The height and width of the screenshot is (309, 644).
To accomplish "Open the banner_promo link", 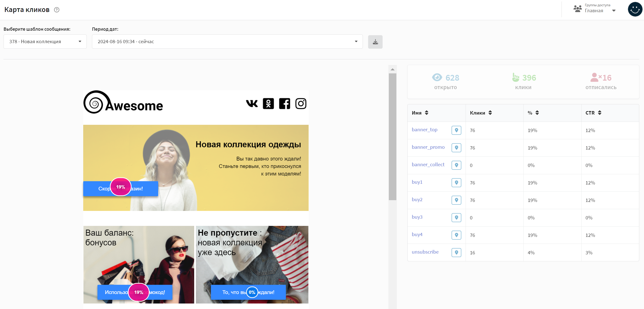I will click(428, 147).
